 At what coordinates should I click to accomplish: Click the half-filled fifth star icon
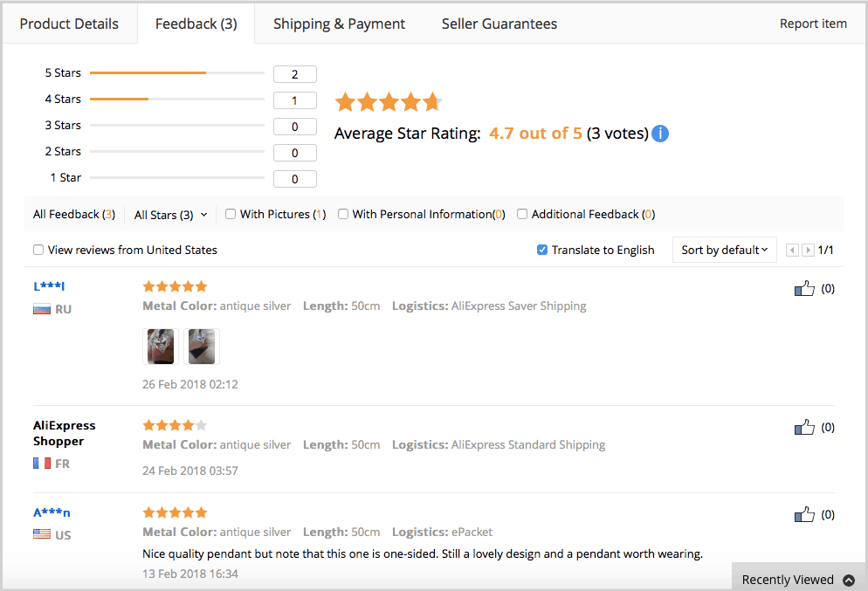pyautogui.click(x=433, y=101)
